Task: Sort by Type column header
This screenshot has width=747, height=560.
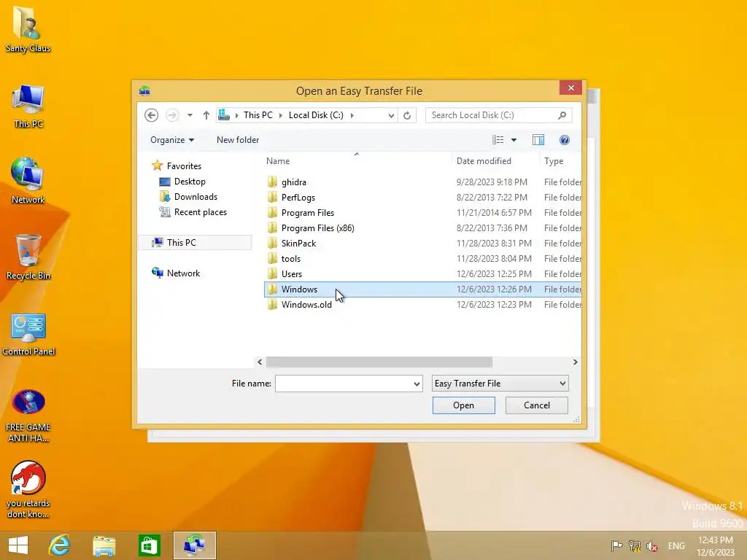Action: coord(554,161)
